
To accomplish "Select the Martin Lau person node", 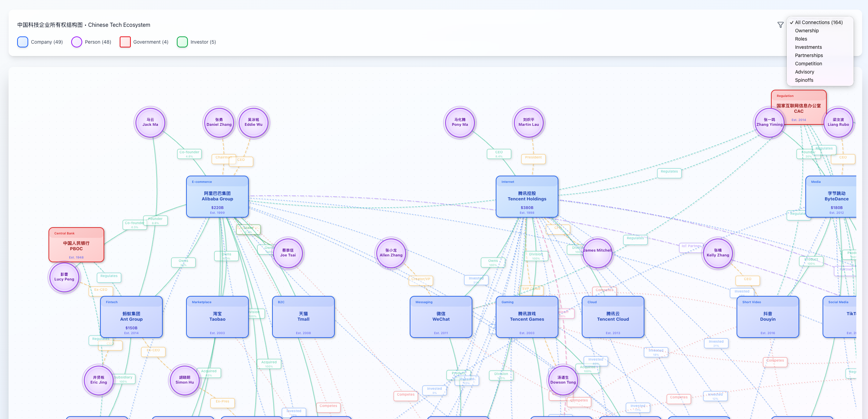I will 529,122.
